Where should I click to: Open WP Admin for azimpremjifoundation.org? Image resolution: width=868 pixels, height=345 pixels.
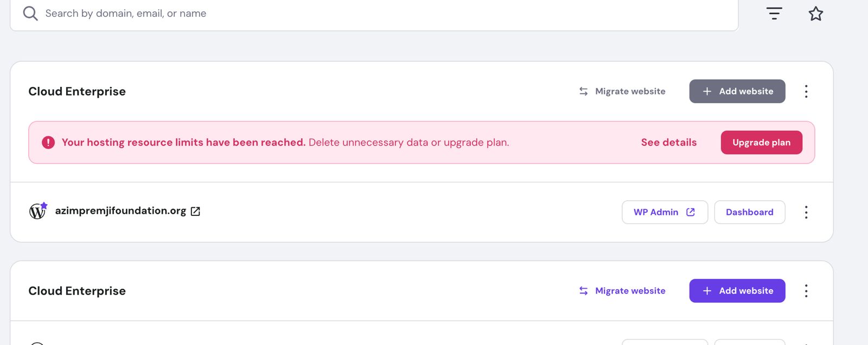[x=665, y=212]
